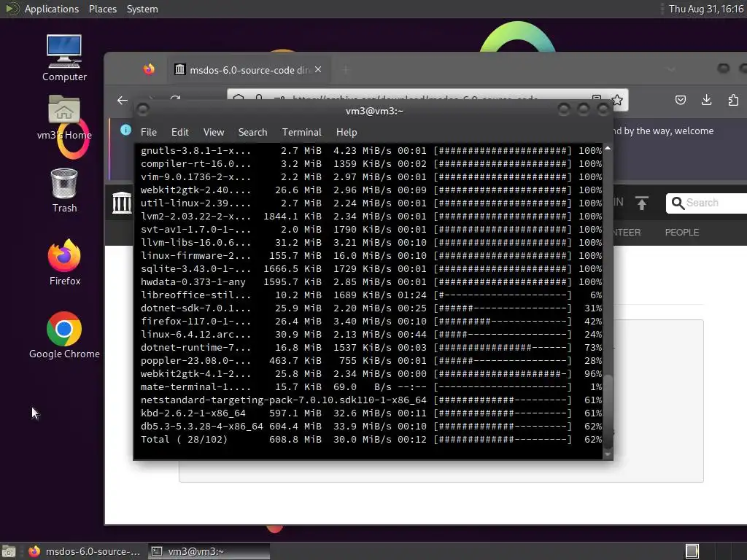
Task: Open the Places menu
Action: coord(102,9)
